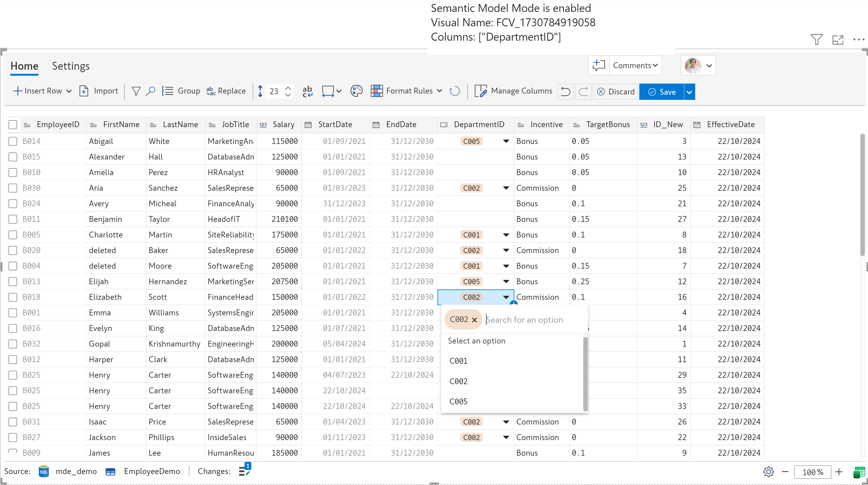Click the undo arrow icon

tap(566, 92)
